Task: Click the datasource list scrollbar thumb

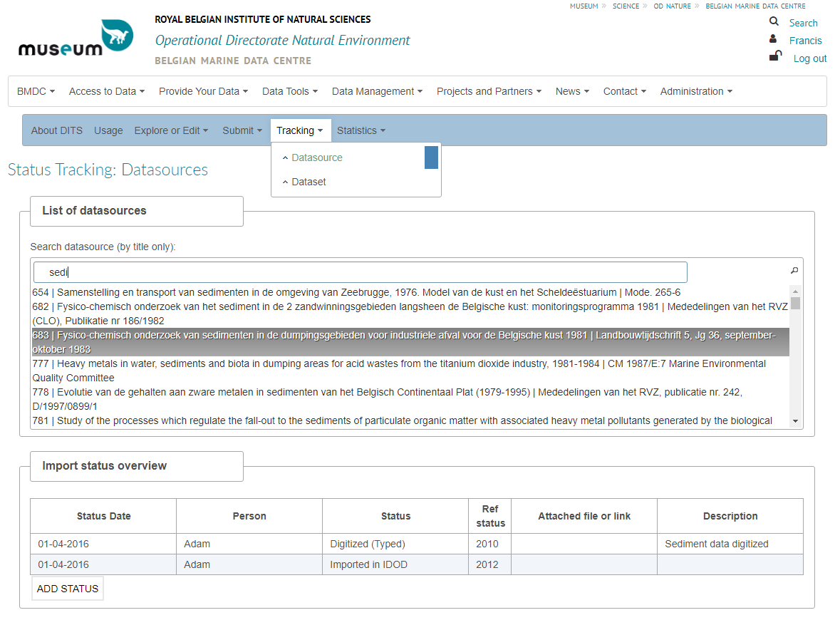Action: pyautogui.click(x=796, y=303)
